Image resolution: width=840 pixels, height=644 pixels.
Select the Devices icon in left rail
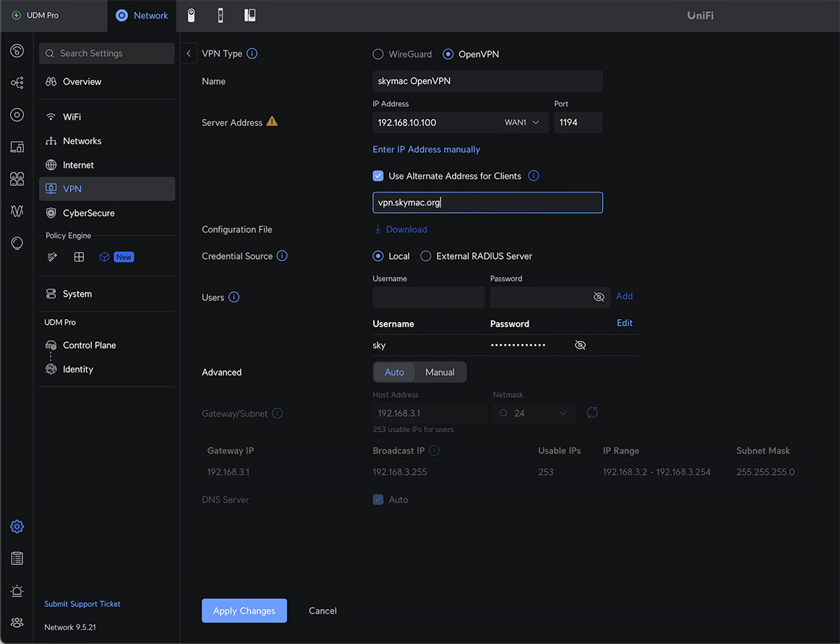click(x=17, y=146)
